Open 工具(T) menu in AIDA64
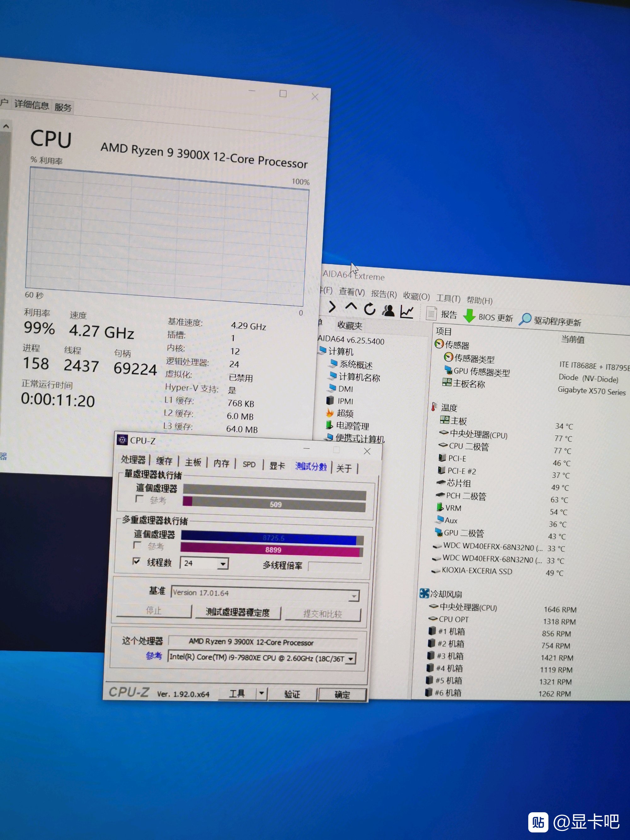This screenshot has width=630, height=840. tap(448, 298)
